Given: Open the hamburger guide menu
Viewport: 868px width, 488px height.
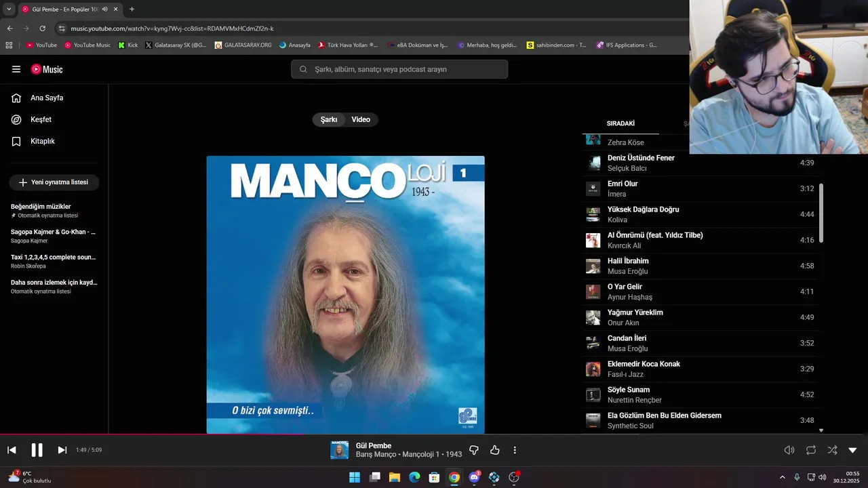Looking at the screenshot, I should (x=16, y=69).
